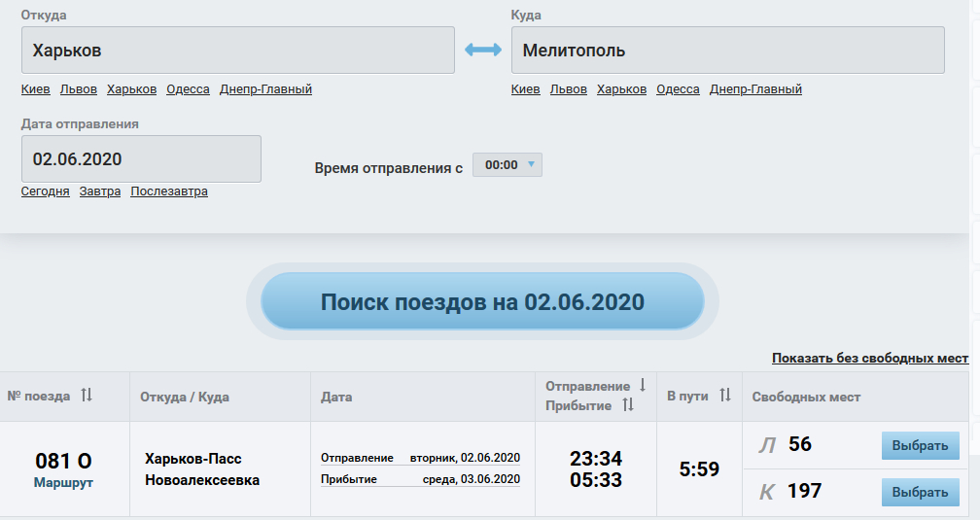980x520 pixels.
Task: Choose Львов under Откуда field
Action: 79,89
